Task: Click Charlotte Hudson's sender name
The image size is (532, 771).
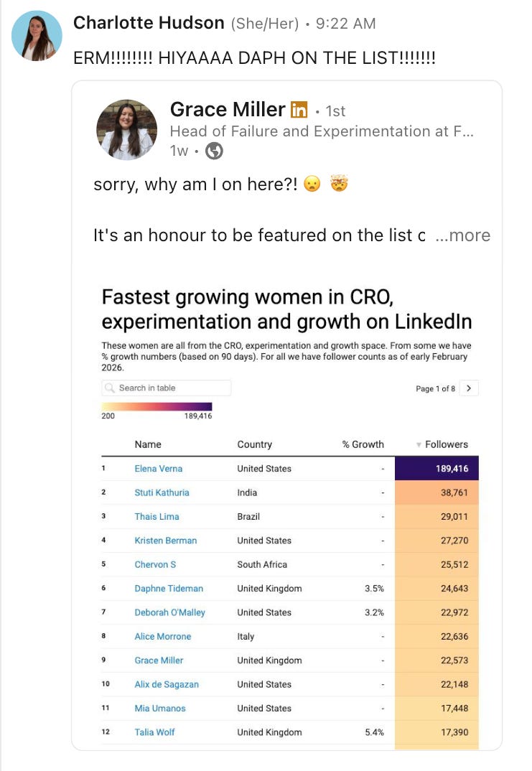Action: [149, 23]
